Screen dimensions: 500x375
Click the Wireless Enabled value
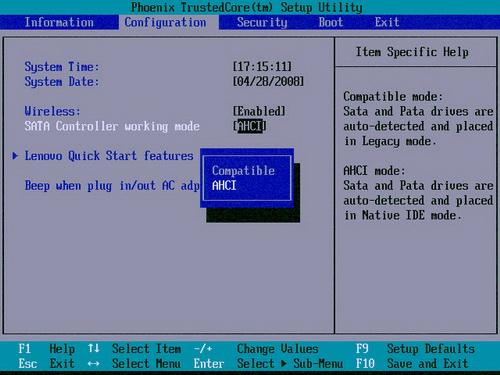(x=259, y=111)
